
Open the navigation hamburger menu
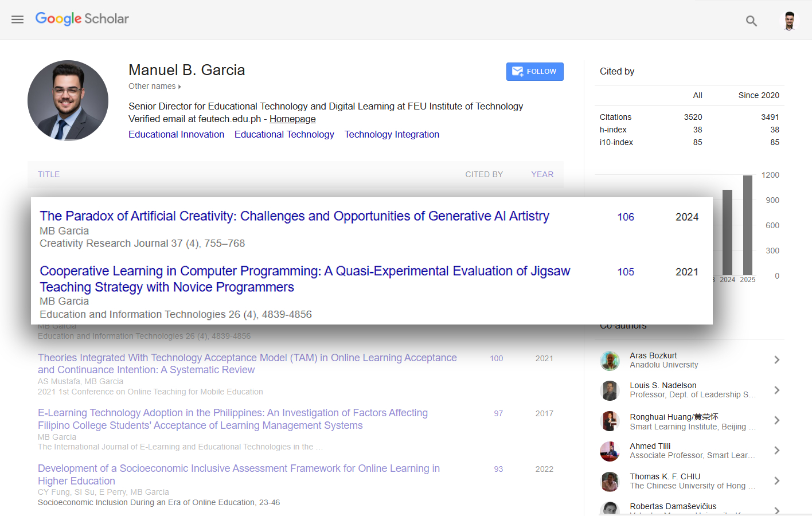(x=17, y=19)
